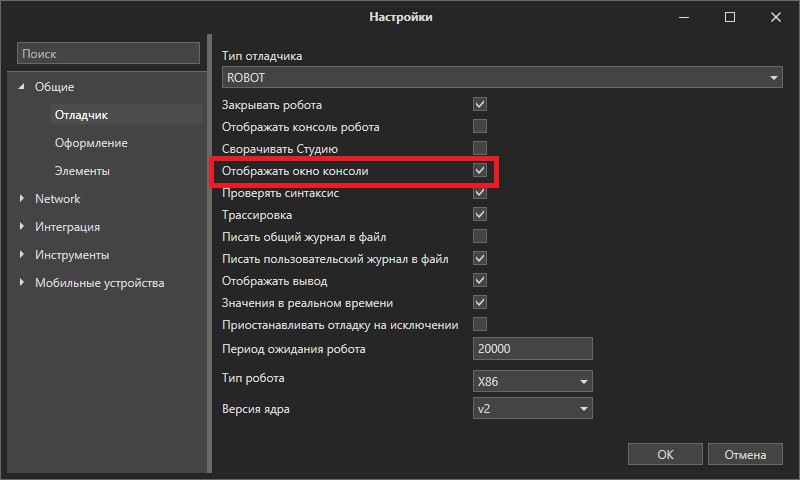The width and height of the screenshot is (800, 480).
Task: Check Приостанавливать отладку на исключении
Action: (480, 324)
